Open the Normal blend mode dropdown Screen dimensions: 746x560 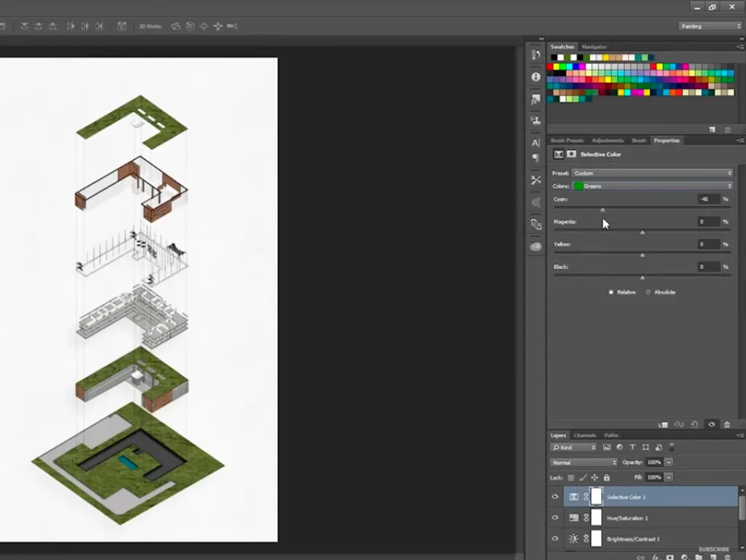(x=584, y=462)
